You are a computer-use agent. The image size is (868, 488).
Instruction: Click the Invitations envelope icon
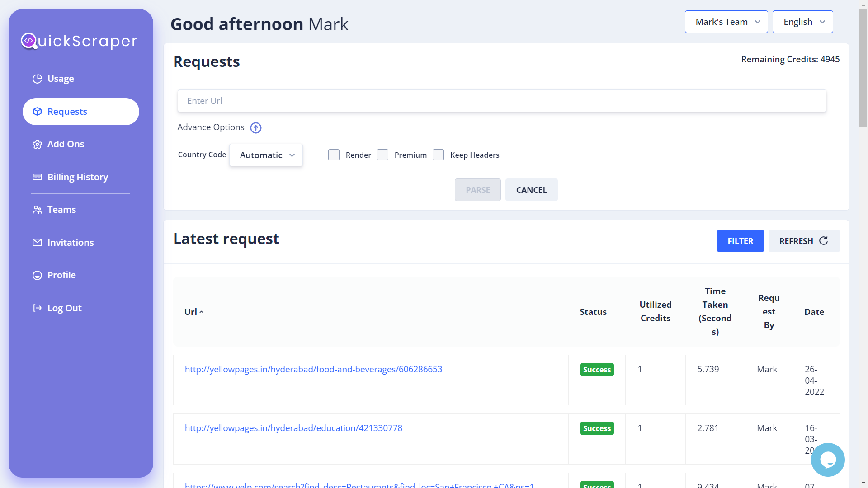[x=37, y=243]
